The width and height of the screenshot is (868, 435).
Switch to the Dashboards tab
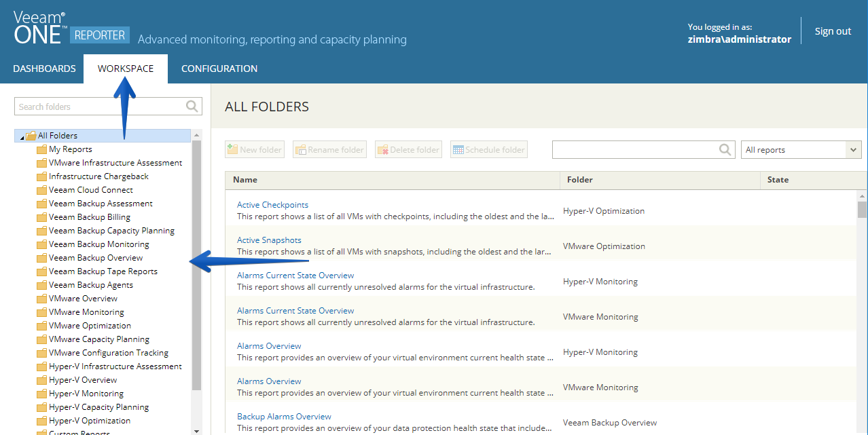pyautogui.click(x=44, y=69)
